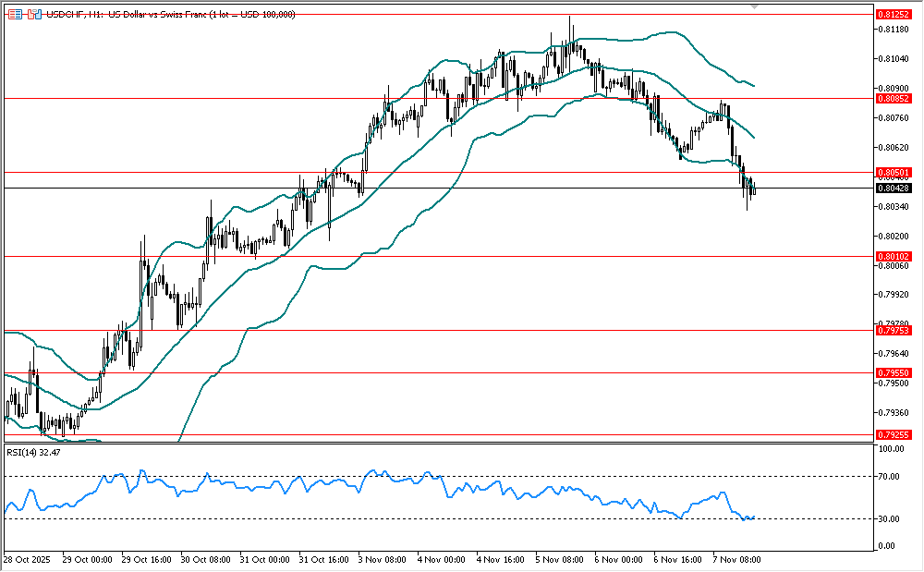This screenshot has height=572, width=924.
Task: Click the 0.80501 red price level tag
Action: [893, 173]
